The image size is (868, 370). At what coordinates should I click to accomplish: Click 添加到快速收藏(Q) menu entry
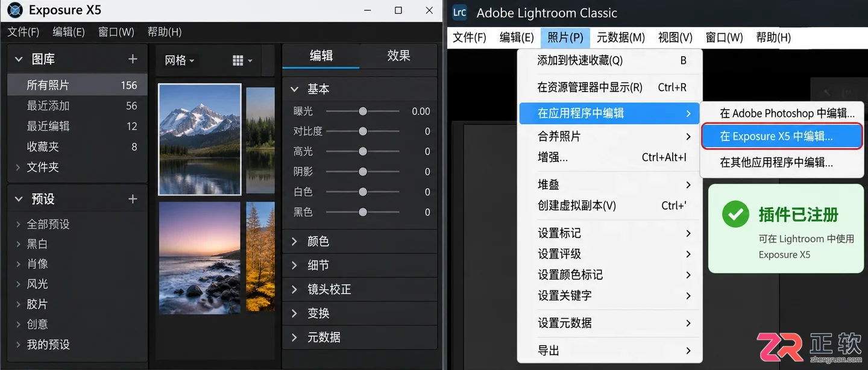(x=611, y=60)
